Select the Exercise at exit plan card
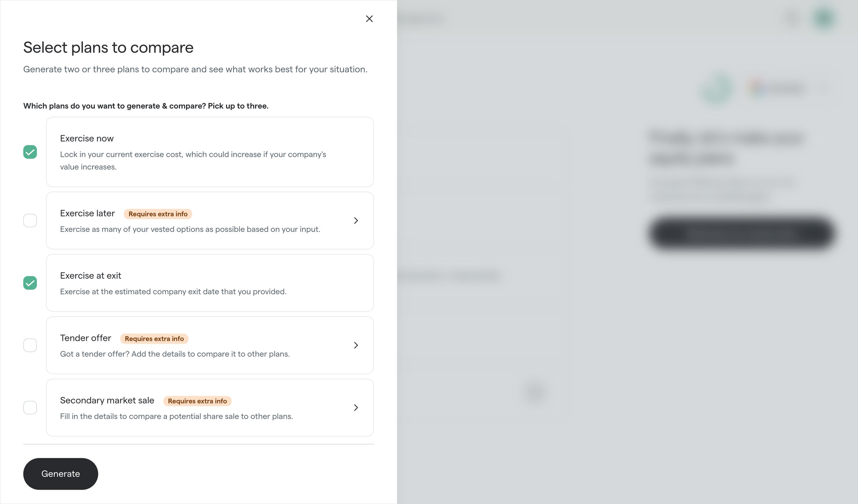 click(x=210, y=283)
